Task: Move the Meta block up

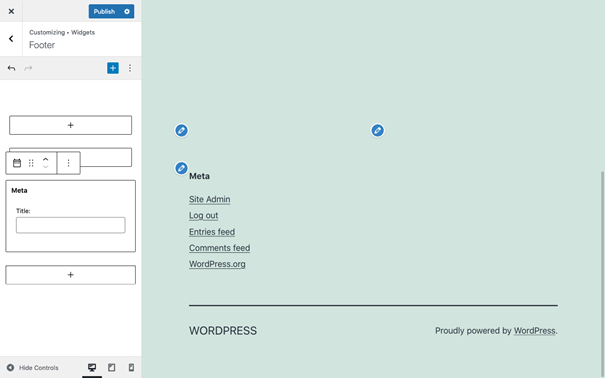Action: 46,159
